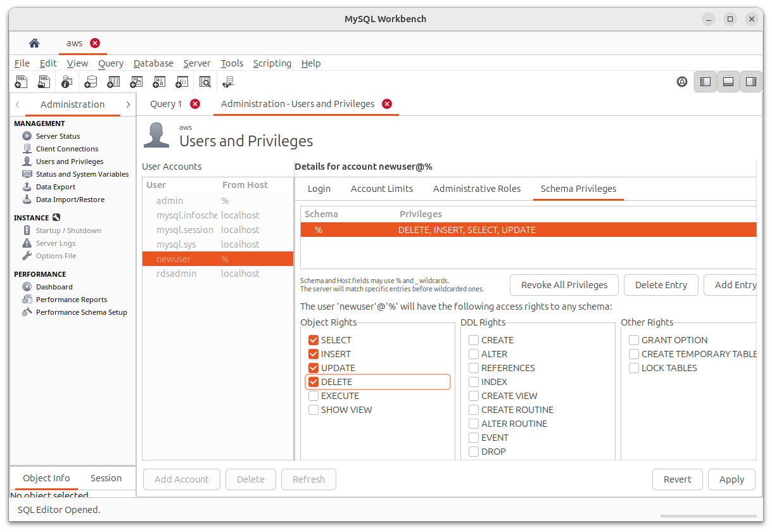Uncheck the UPDATE privilege
Screen dimensions: 772x532
tap(313, 368)
